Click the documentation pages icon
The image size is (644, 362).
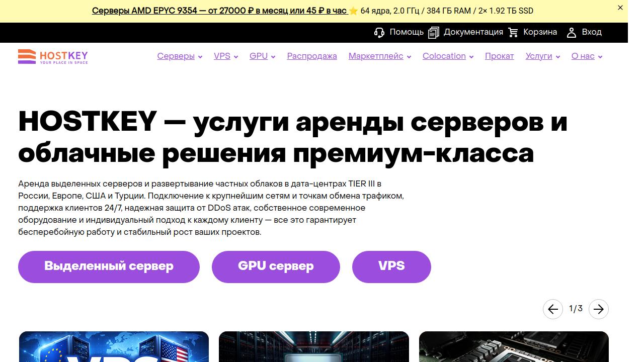coord(434,33)
